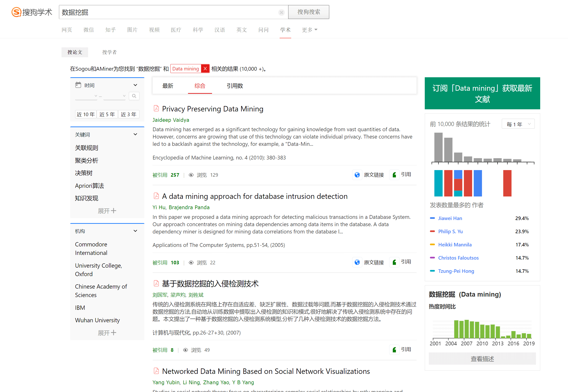Click green quote icon for Privacy Preserving paper
The image size is (568, 392).
[x=394, y=175]
